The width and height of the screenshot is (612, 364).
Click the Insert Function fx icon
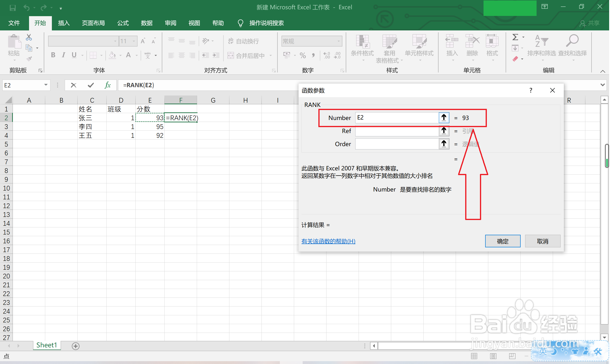click(108, 85)
